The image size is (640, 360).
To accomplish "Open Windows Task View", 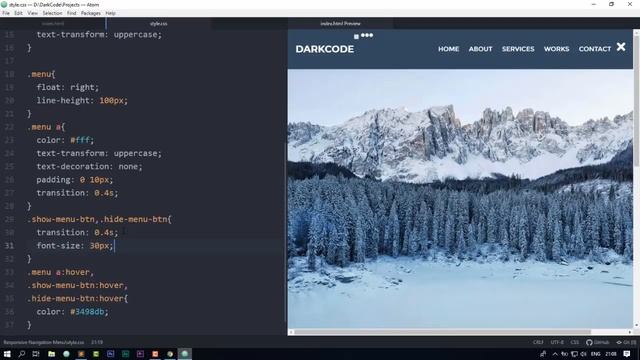I will click(36, 354).
